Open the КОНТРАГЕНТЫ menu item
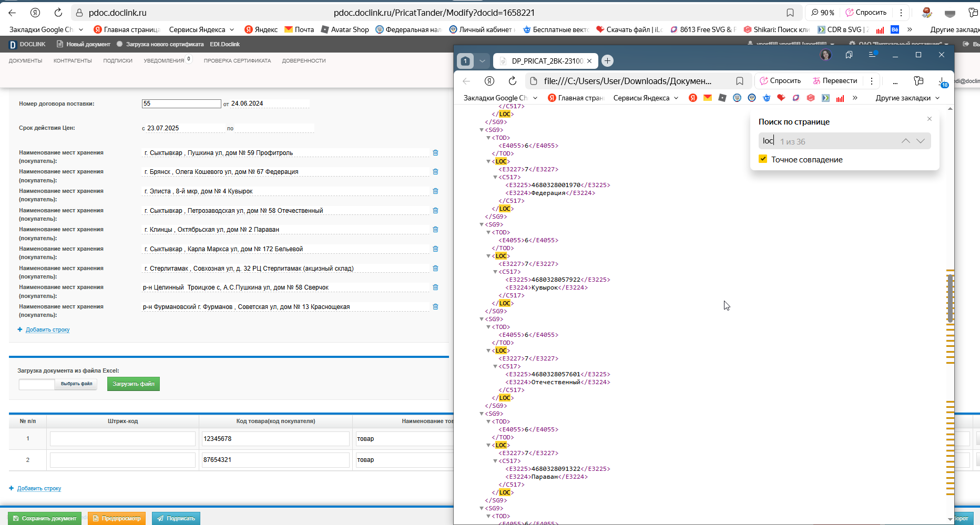The image size is (980, 525). point(73,61)
